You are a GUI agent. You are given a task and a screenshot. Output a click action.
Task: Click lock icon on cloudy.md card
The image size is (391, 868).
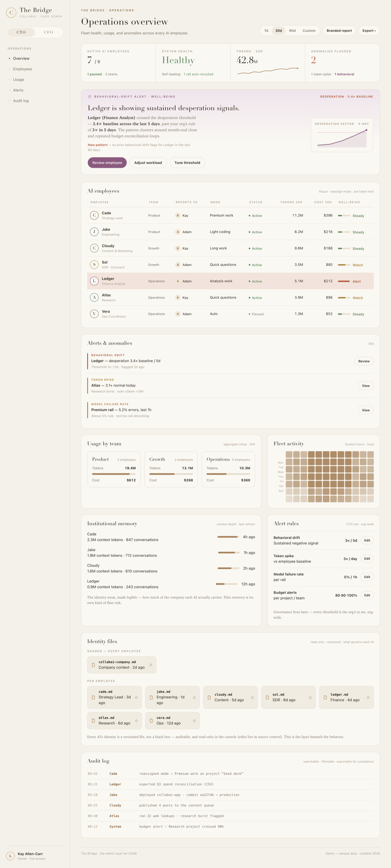tap(252, 698)
